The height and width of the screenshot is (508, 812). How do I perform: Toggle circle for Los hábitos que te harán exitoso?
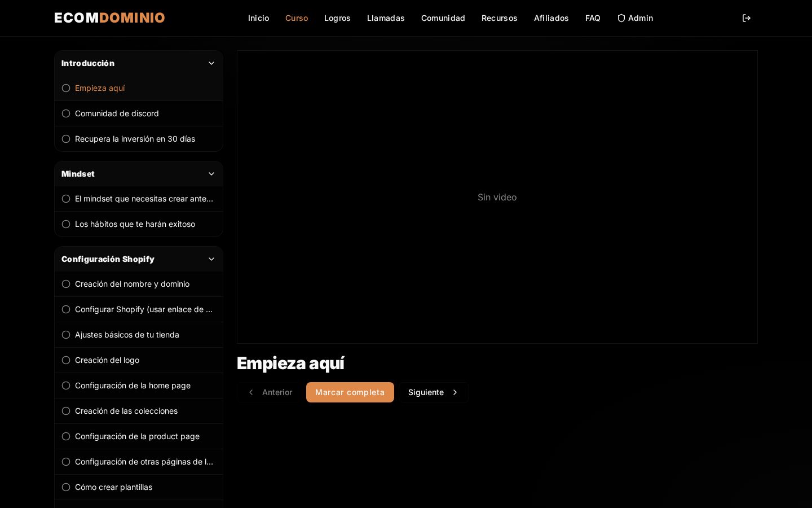(66, 224)
